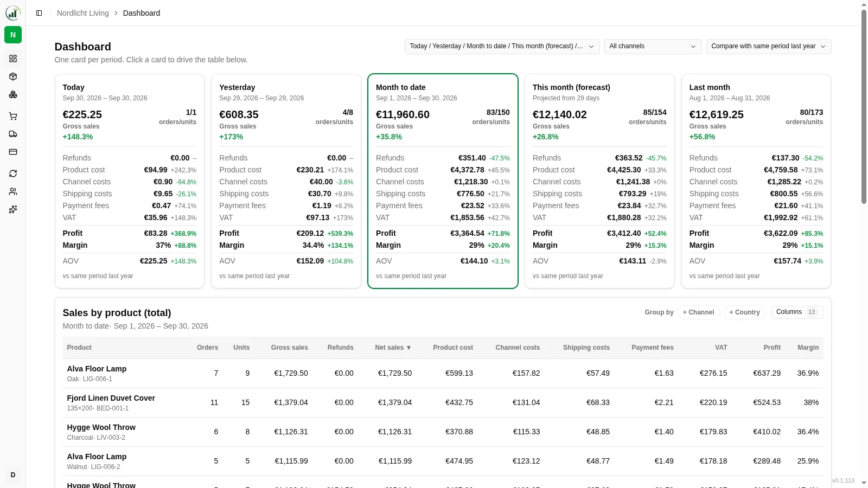The width and height of the screenshot is (868, 488).
Task: Sort table by Product column header
Action: point(79,348)
